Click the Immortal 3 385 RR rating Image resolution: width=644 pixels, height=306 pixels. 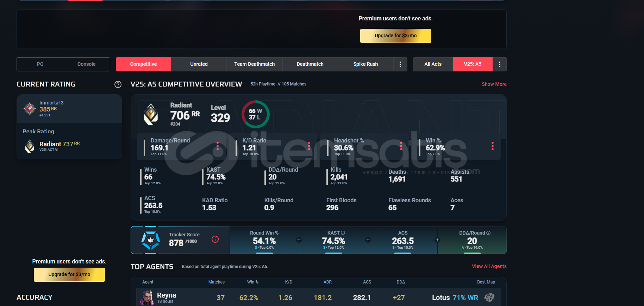pos(51,109)
